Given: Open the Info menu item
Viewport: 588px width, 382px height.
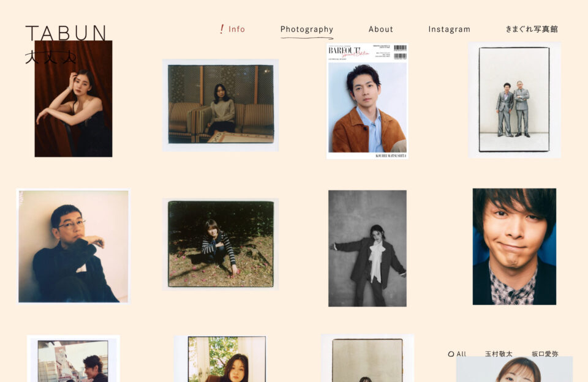Looking at the screenshot, I should point(236,29).
